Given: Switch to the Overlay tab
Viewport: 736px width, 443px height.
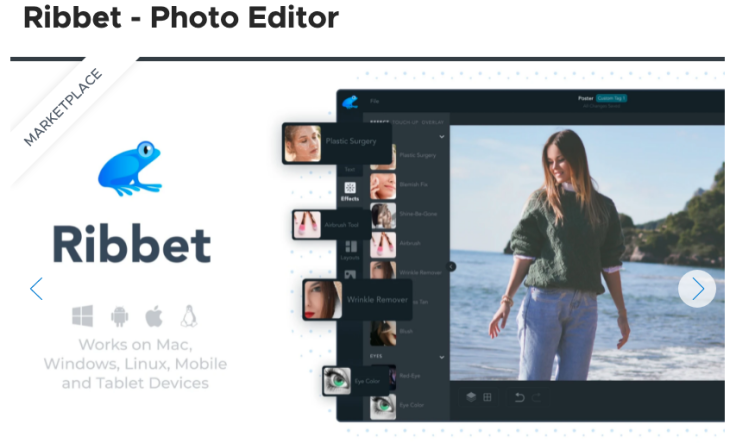Looking at the screenshot, I should point(432,122).
